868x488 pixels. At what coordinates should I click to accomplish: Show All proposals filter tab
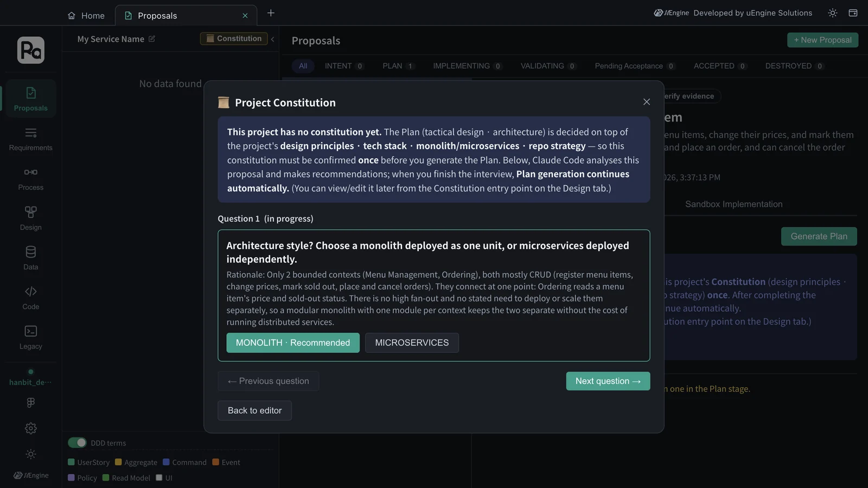[x=303, y=66]
